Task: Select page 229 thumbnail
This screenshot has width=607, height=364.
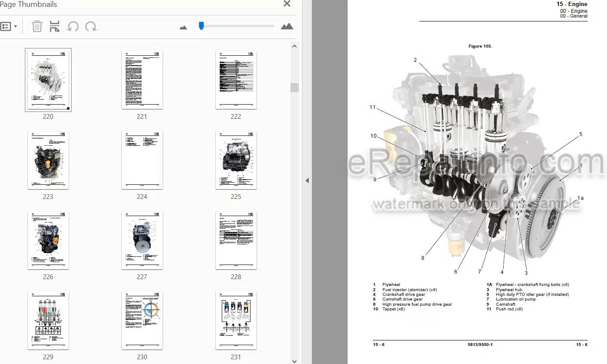Action: 48,320
